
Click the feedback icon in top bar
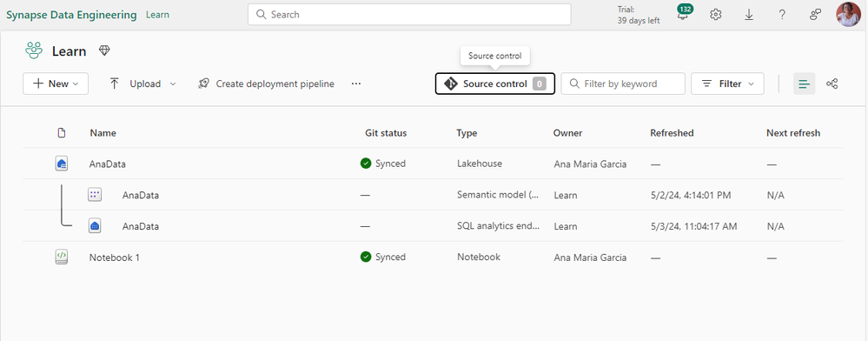click(x=815, y=15)
